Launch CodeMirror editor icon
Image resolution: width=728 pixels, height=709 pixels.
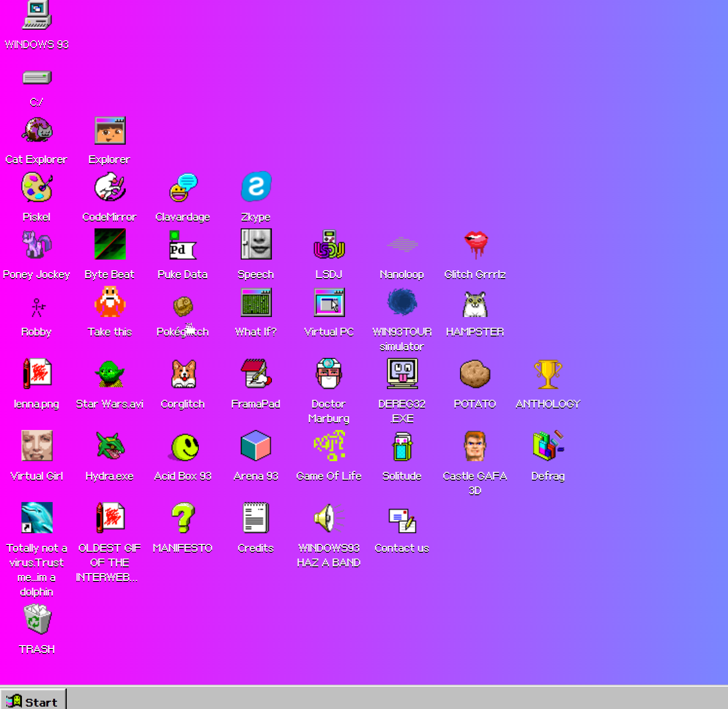(110, 187)
